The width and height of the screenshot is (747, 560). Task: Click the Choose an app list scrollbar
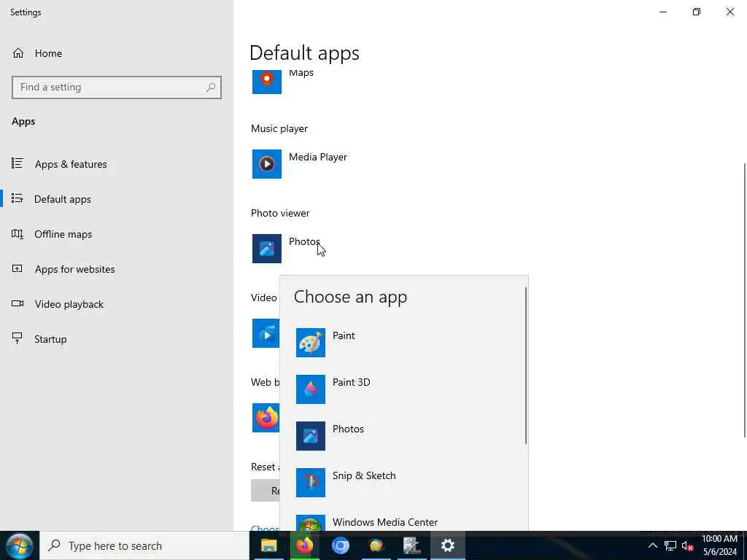click(526, 366)
